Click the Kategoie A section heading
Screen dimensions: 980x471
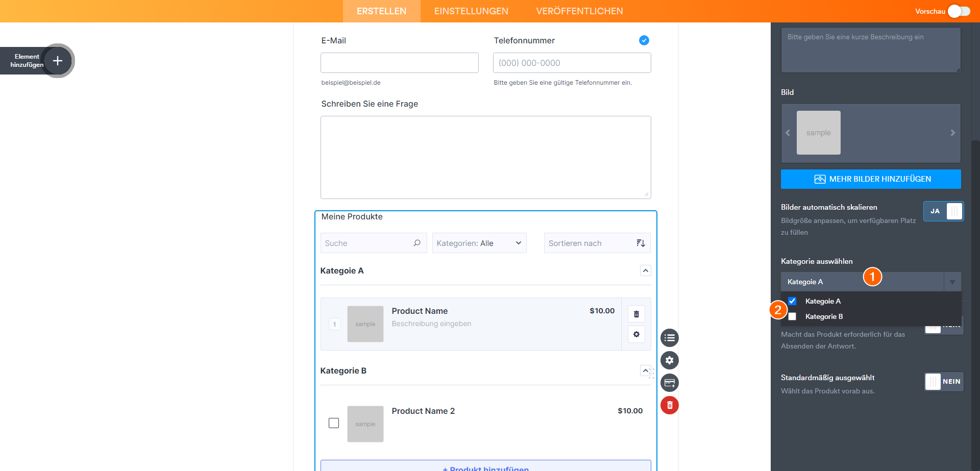coord(342,270)
